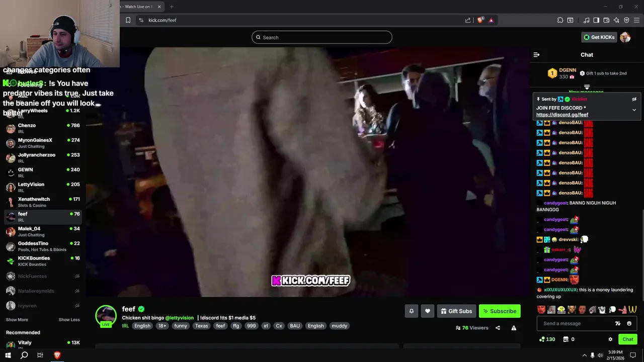Screen dimensions: 644x362
Task: Open chat settings gear
Action: [x=610, y=339]
